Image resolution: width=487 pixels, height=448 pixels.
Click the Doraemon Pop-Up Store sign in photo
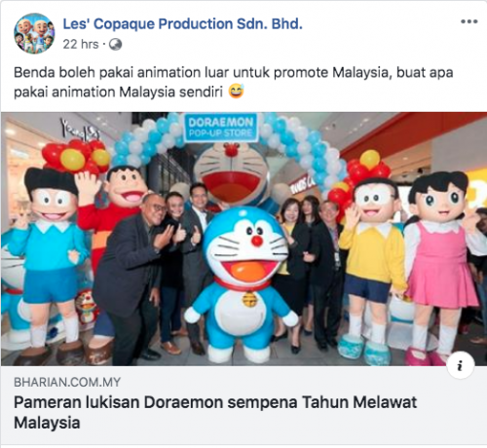click(221, 128)
